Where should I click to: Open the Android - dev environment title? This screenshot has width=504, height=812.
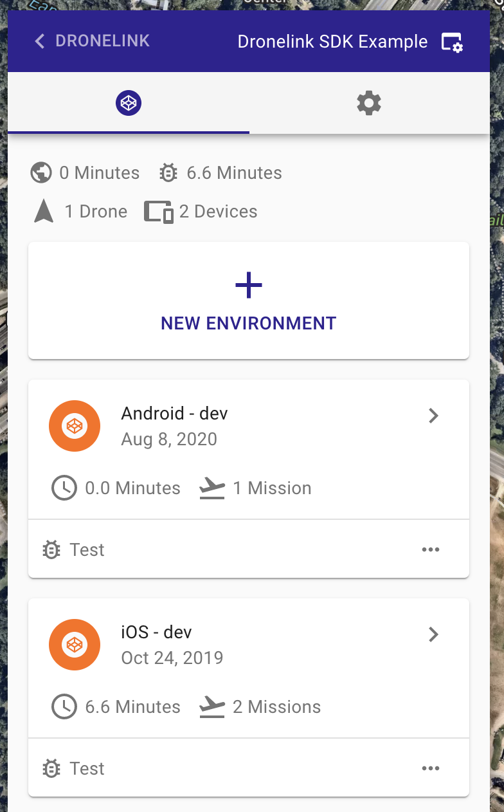point(174,413)
